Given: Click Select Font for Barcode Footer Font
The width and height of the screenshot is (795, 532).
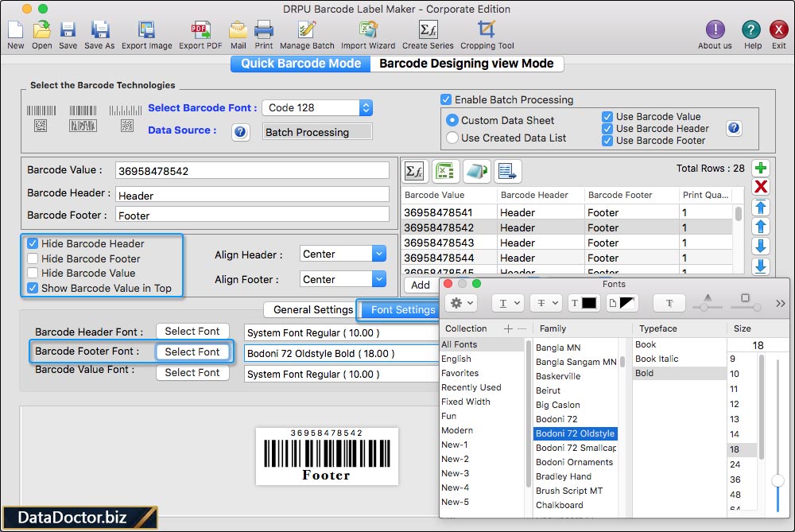Looking at the screenshot, I should point(192,352).
